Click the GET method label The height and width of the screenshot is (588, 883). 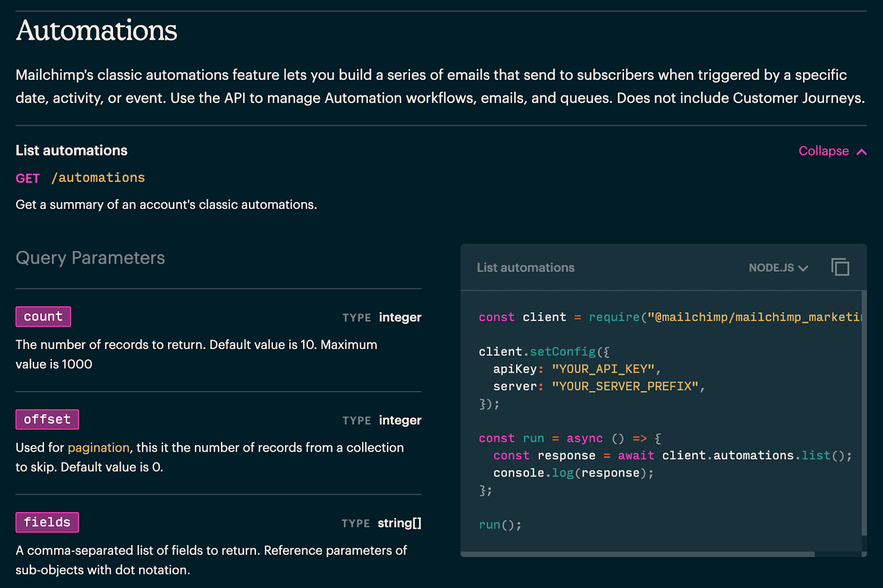28,178
